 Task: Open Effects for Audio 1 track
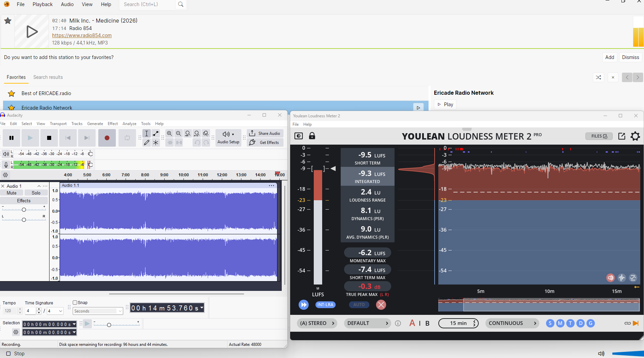pos(24,201)
